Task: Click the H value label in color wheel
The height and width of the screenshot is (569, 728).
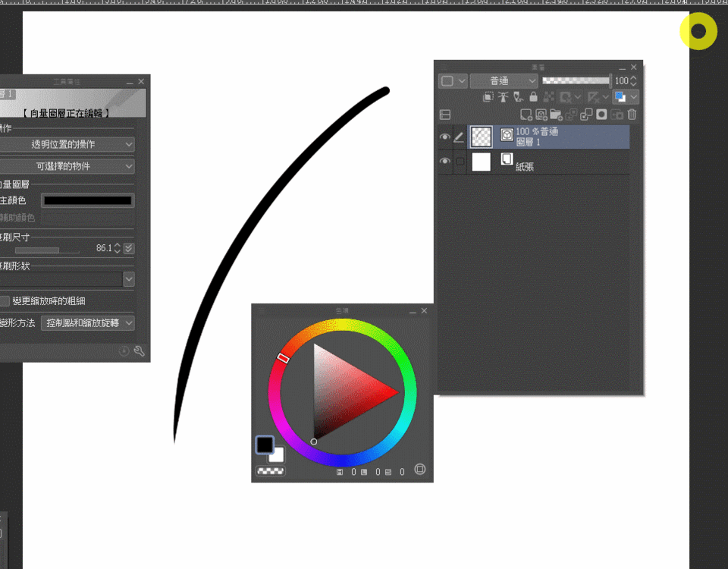Action: pyautogui.click(x=340, y=472)
